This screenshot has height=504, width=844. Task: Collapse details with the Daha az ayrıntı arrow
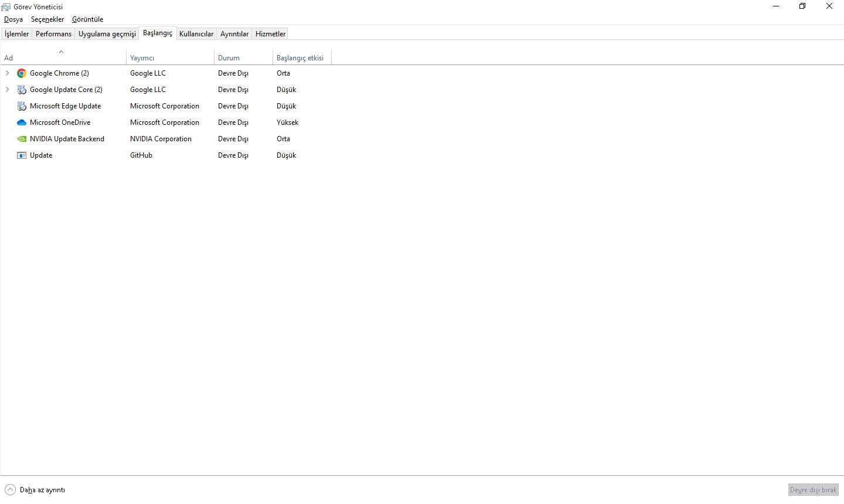[10, 490]
